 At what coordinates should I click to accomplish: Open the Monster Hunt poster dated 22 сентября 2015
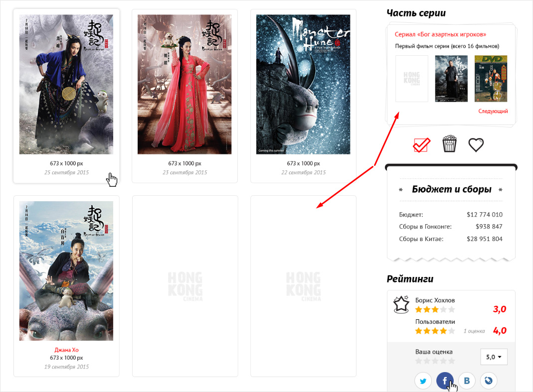(x=303, y=84)
